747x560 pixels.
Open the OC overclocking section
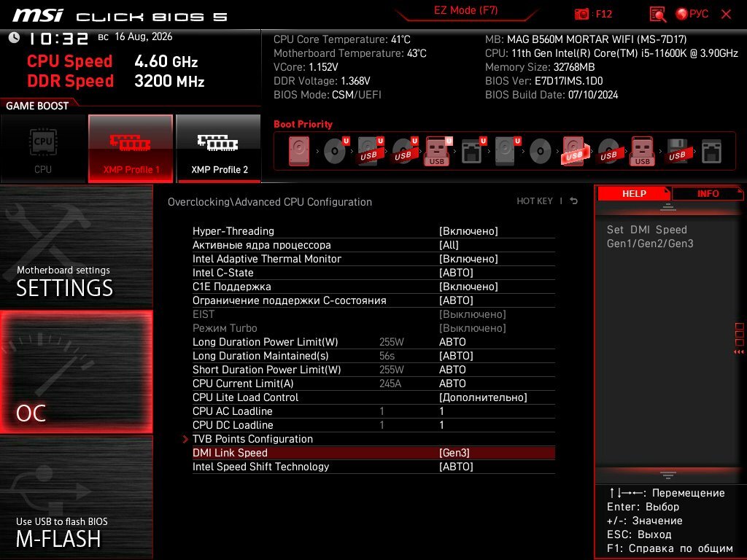[76, 372]
